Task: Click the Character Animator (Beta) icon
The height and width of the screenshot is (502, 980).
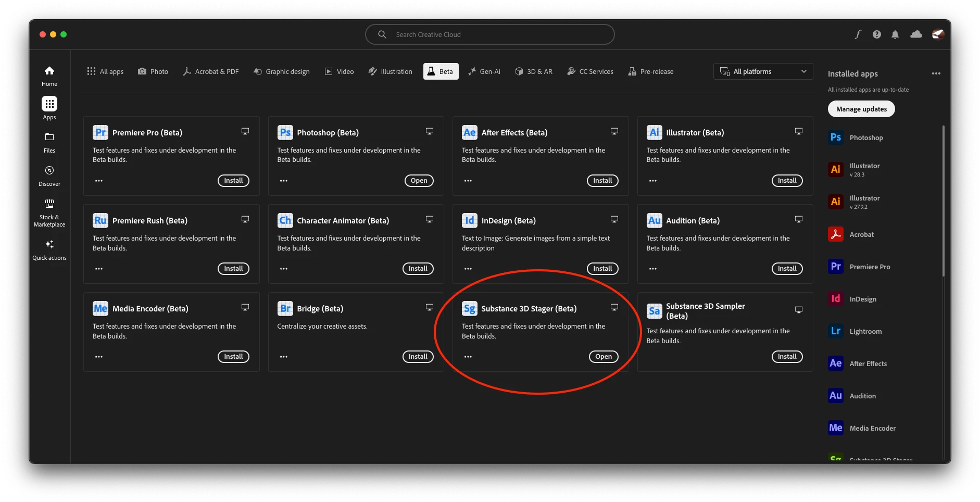Action: [285, 220]
